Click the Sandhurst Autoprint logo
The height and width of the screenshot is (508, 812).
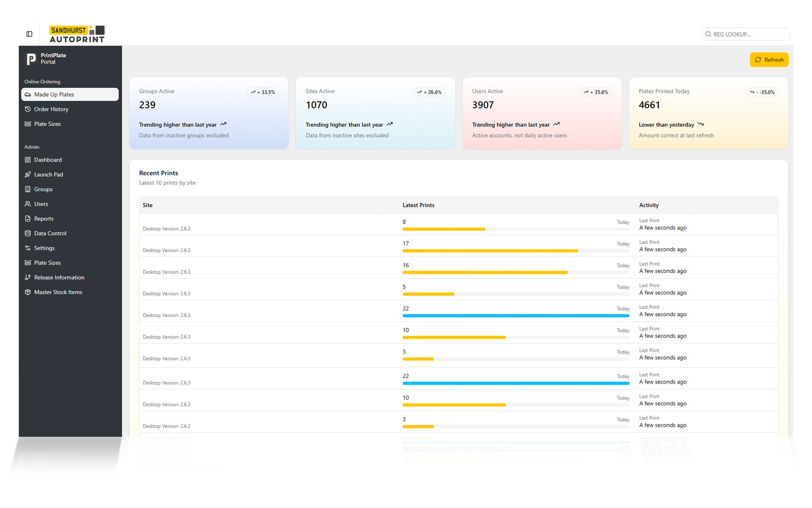(77, 34)
